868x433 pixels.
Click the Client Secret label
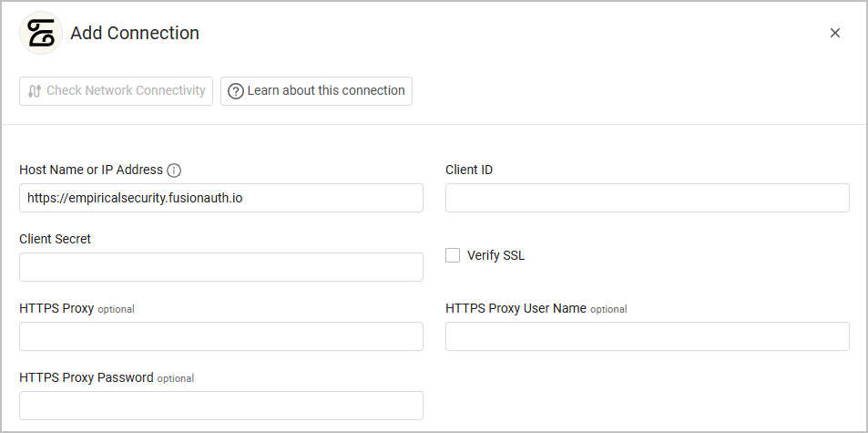click(56, 239)
